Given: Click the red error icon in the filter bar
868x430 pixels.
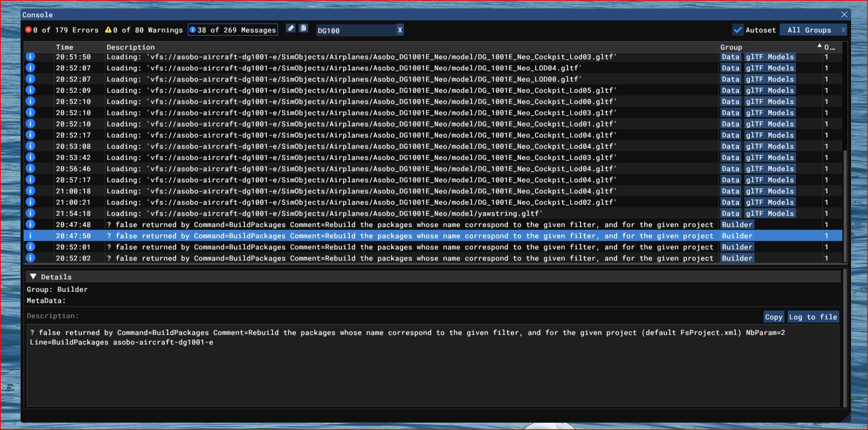Looking at the screenshot, I should tap(28, 30).
